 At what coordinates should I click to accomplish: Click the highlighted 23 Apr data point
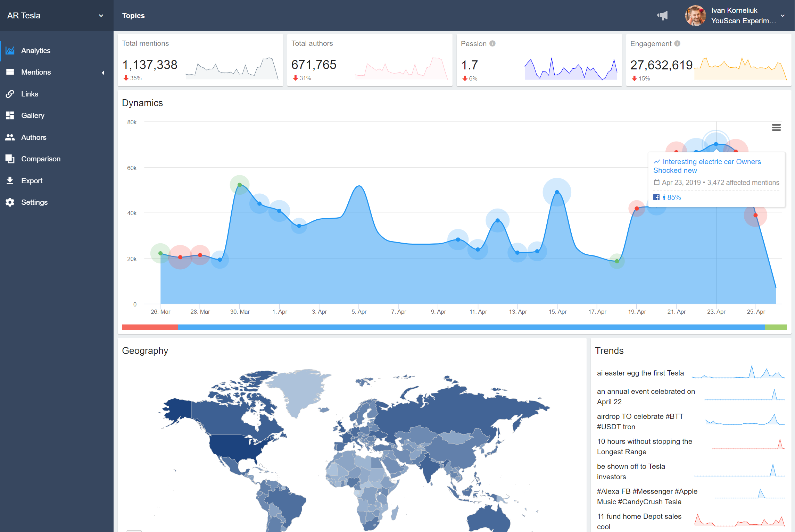(x=716, y=144)
